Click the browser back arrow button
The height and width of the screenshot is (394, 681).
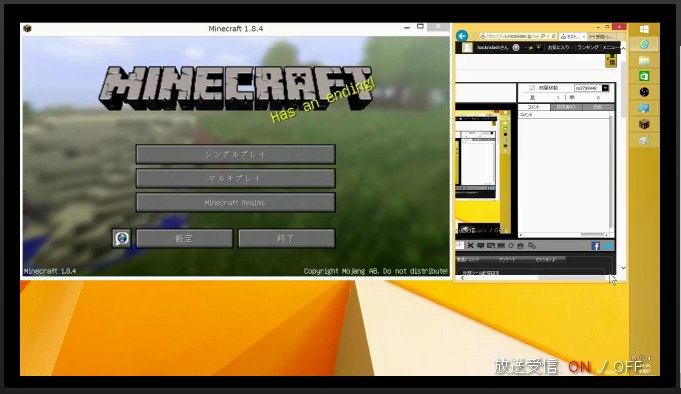[462, 36]
